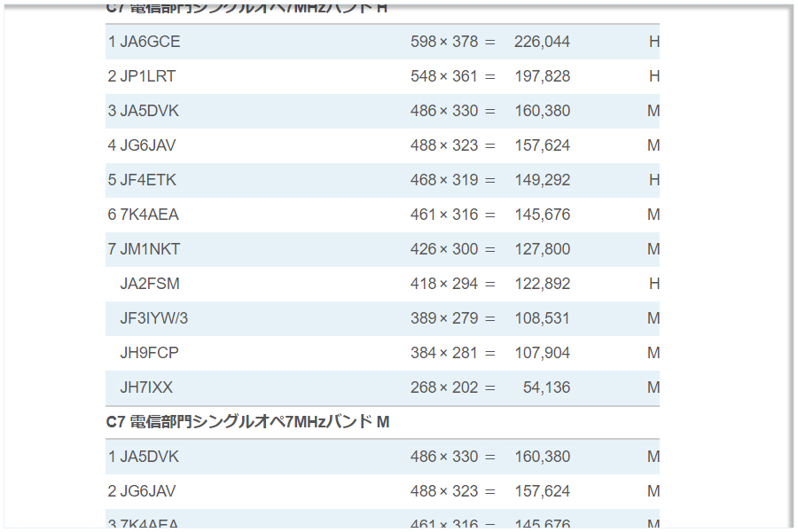Select the score 149,292

pyautogui.click(x=542, y=180)
